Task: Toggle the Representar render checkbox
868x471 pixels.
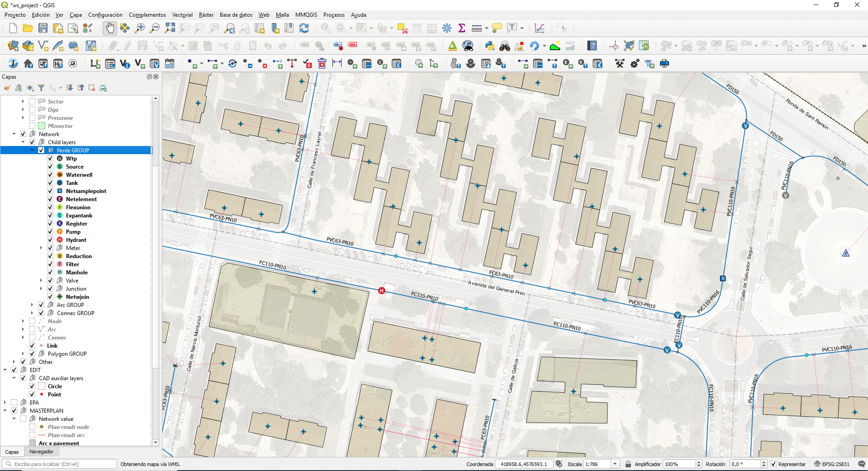Action: [x=773, y=464]
